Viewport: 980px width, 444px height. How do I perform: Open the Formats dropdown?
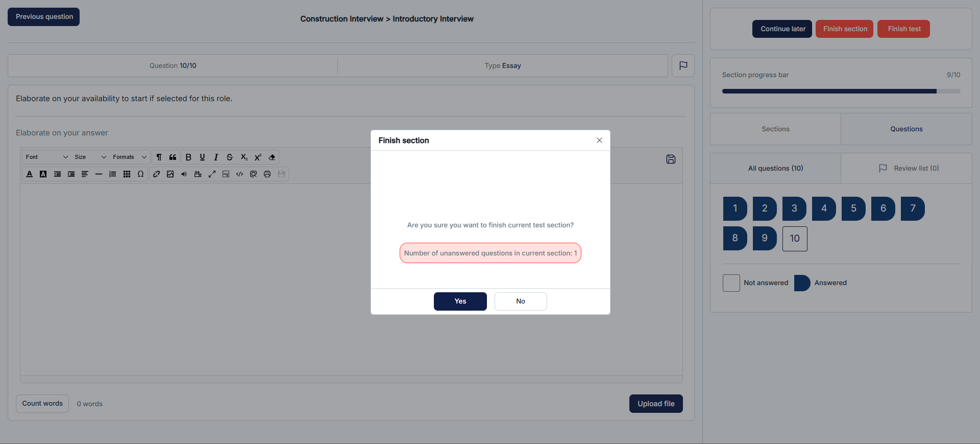130,157
